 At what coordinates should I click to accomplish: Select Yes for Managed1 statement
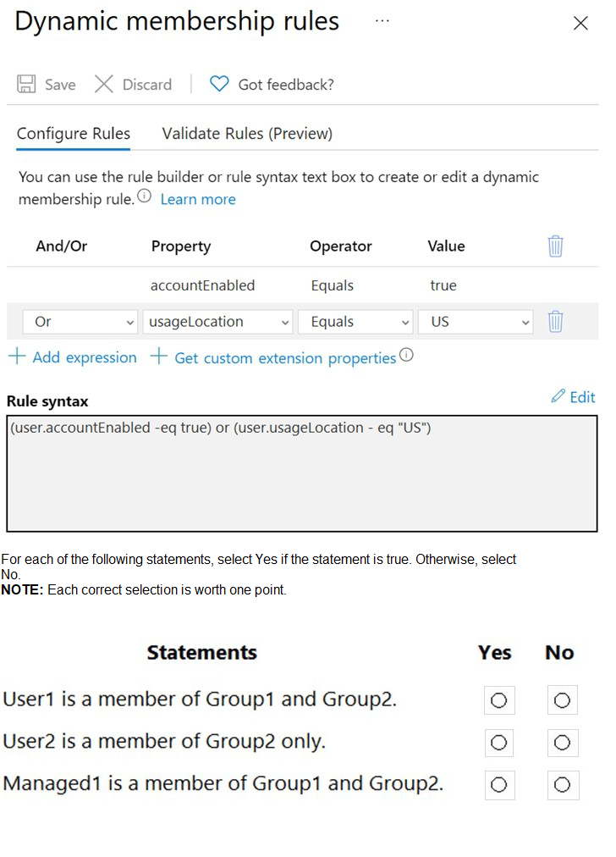click(498, 785)
